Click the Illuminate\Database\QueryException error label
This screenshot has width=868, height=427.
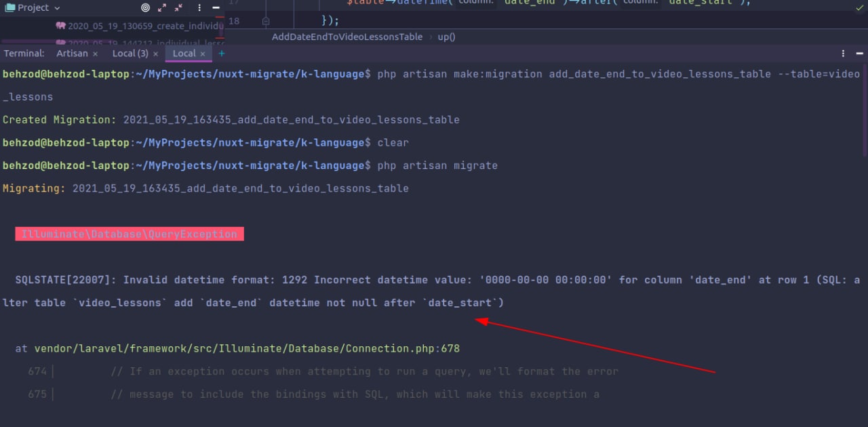[x=130, y=234]
